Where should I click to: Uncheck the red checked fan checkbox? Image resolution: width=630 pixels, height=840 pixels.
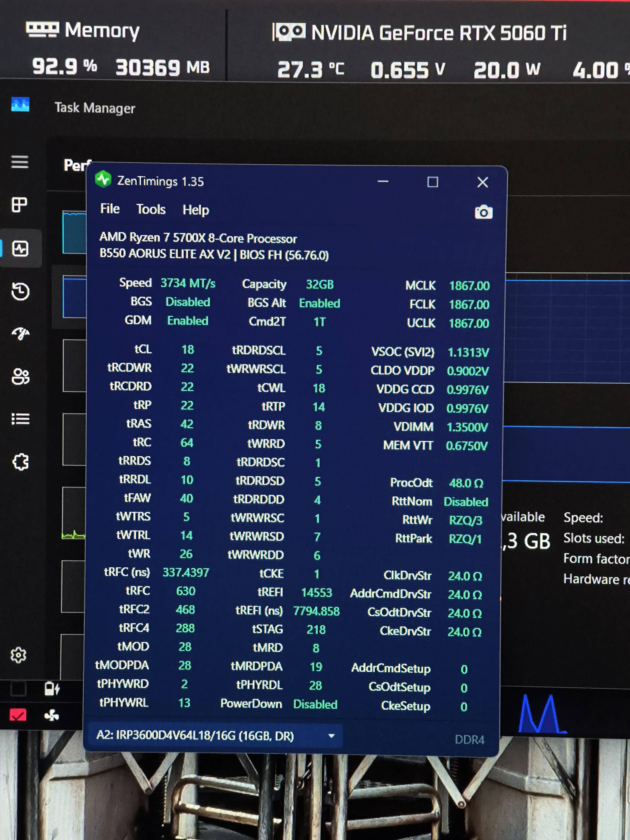pyautogui.click(x=18, y=715)
